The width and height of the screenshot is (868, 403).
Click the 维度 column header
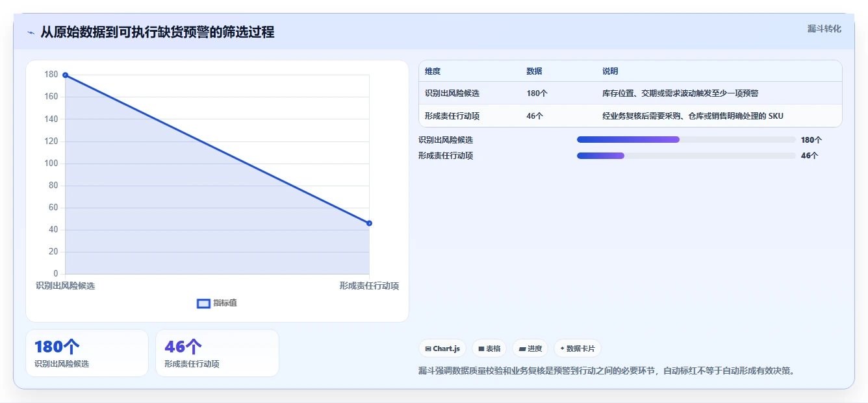pos(433,71)
